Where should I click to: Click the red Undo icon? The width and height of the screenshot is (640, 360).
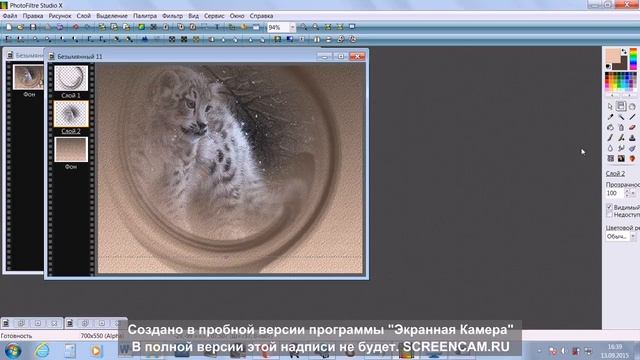pos(76,27)
